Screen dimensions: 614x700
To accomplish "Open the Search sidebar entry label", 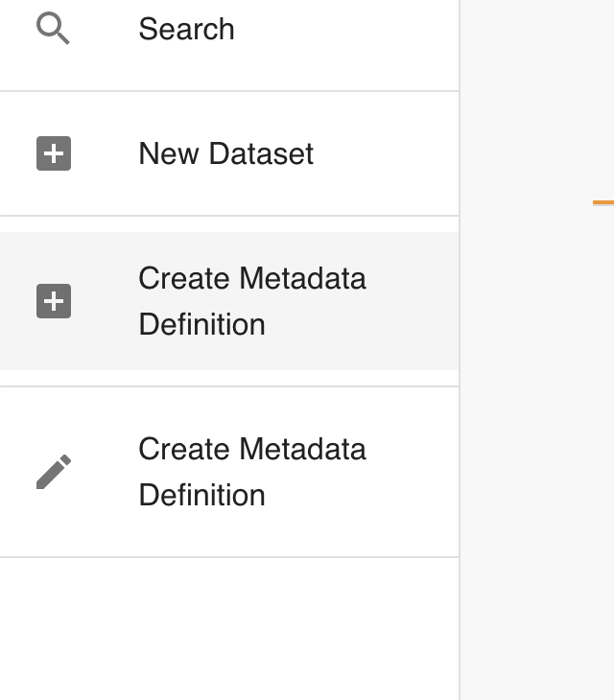I will [x=186, y=29].
